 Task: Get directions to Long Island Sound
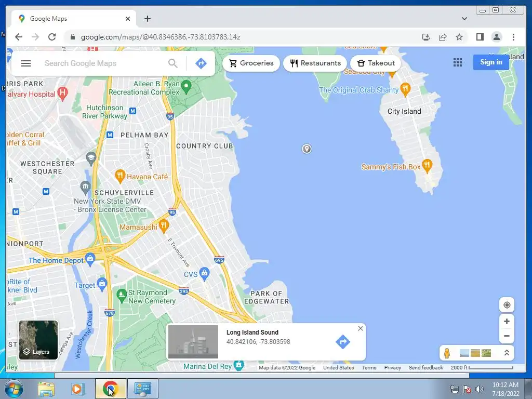tap(342, 342)
